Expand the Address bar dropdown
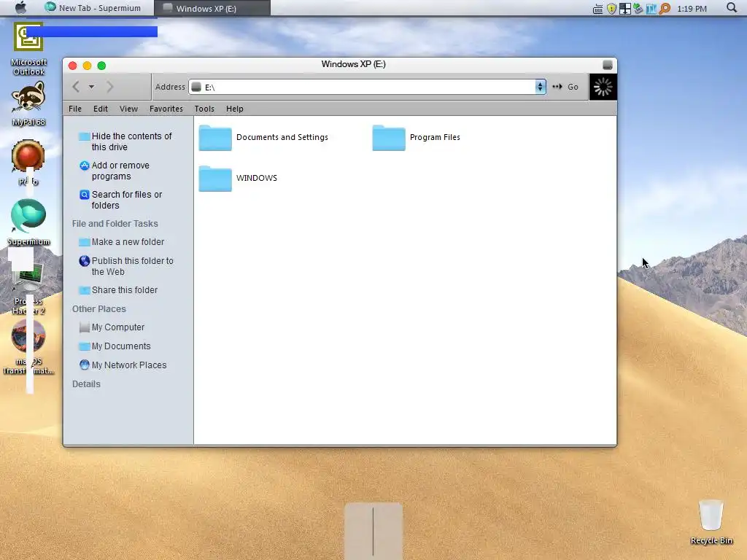 pos(540,87)
